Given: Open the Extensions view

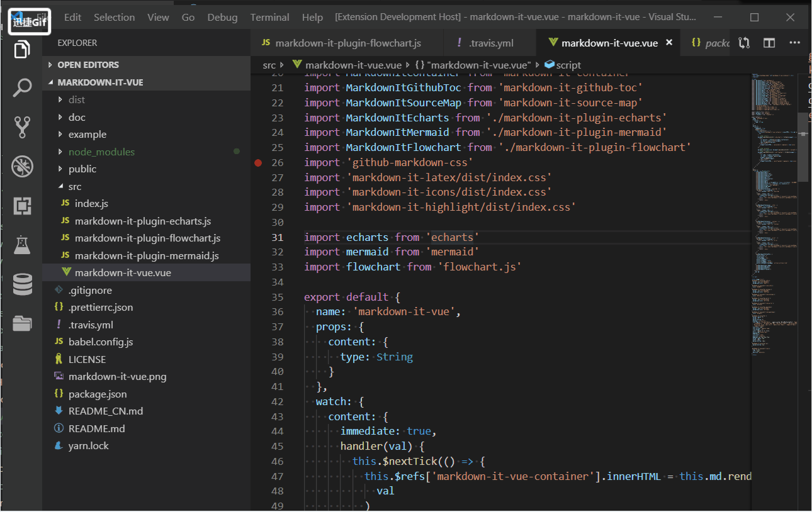Looking at the screenshot, I should tap(22, 206).
